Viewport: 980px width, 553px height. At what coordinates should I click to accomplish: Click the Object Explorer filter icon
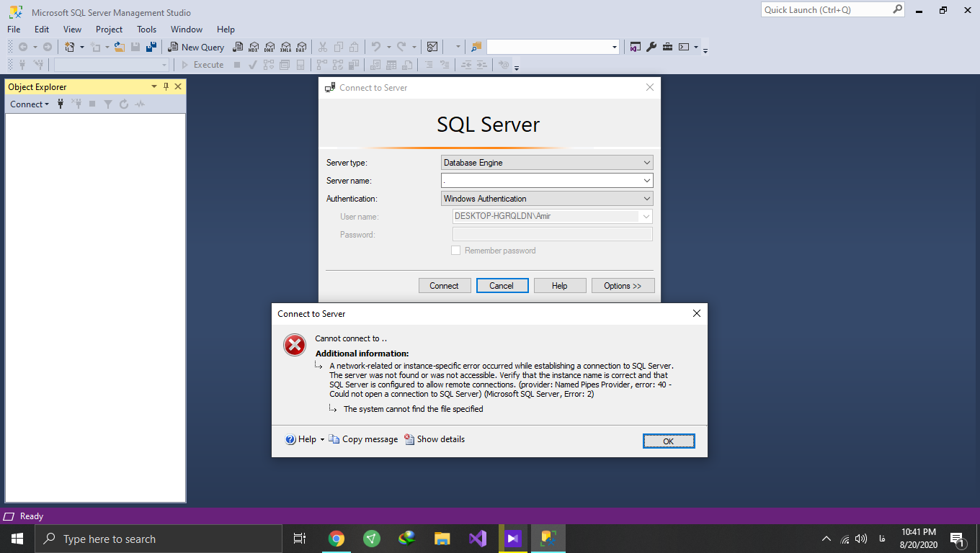pos(108,104)
